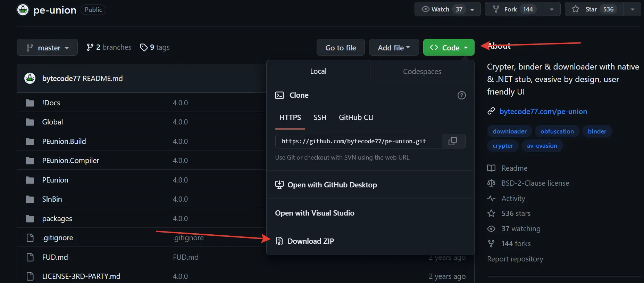644x283 pixels.
Task: Click the PEunion.Compiler folder icon
Action: (30, 161)
